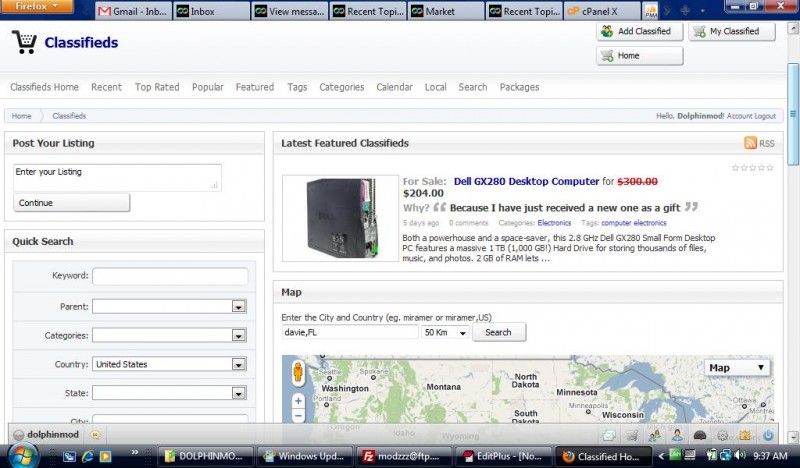The image size is (800, 468).
Task: Open the Packages menu item
Action: point(519,87)
